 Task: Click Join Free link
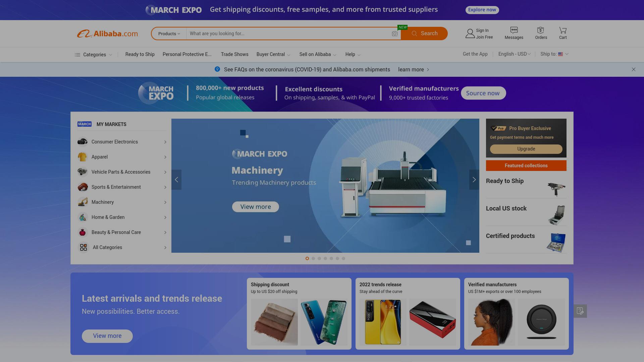click(484, 37)
